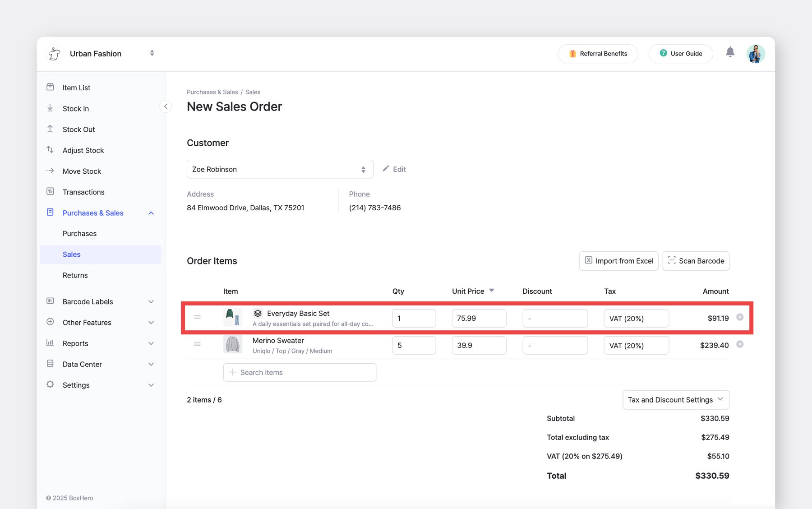
Task: Collapse the Purchases & Sales section
Action: tap(151, 213)
